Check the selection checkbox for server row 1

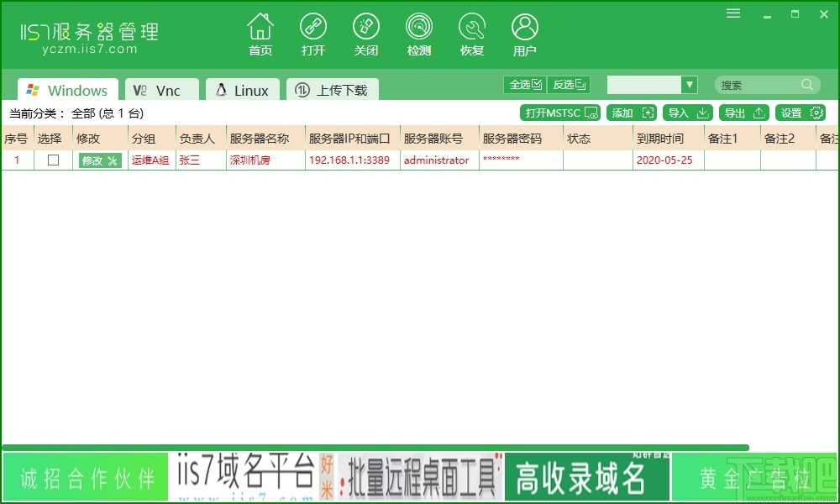[52, 160]
